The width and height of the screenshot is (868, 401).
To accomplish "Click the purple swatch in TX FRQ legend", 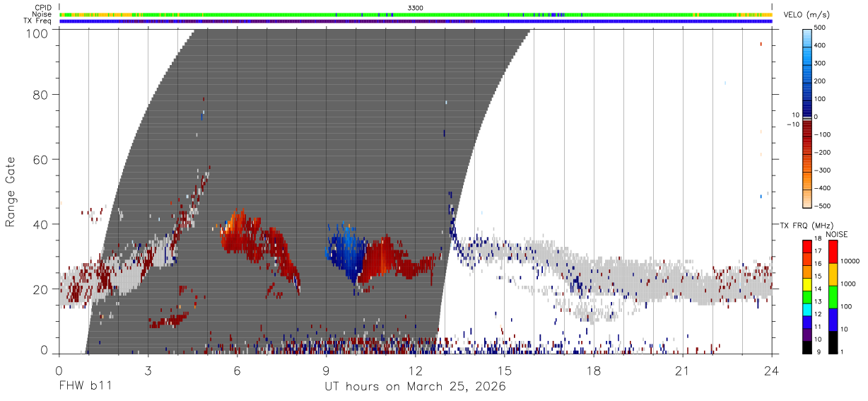I will [807, 335].
